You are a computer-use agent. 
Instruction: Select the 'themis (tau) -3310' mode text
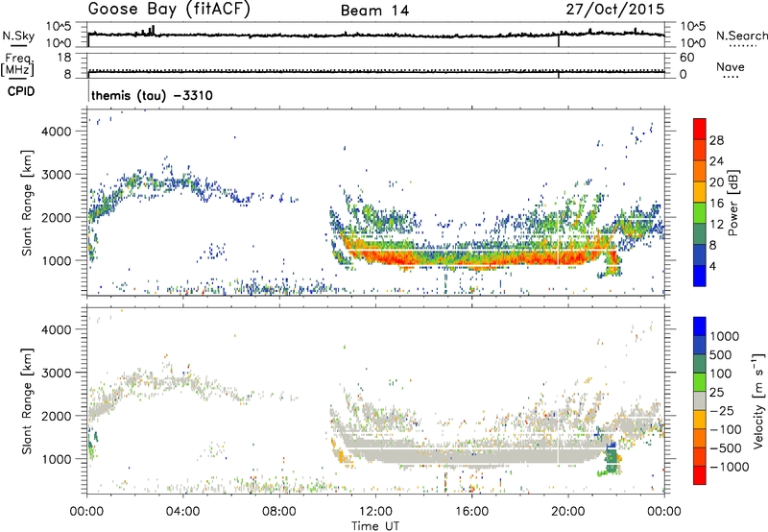(x=152, y=95)
